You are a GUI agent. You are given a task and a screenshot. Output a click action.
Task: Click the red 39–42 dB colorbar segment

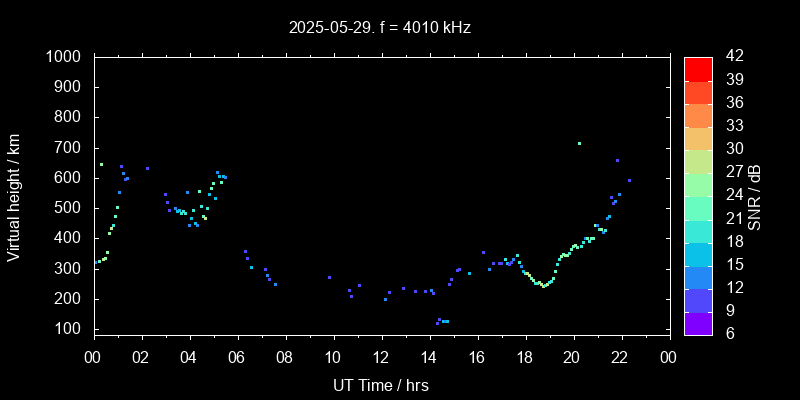coord(698,68)
